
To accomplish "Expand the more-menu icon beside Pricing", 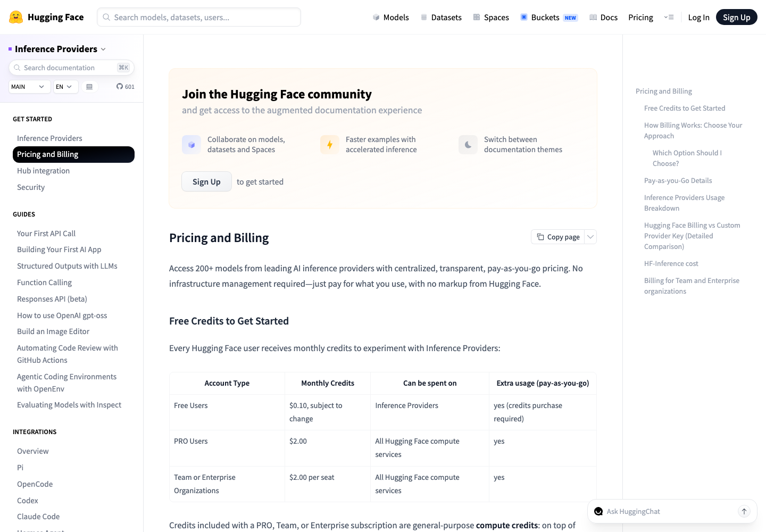I will point(669,17).
